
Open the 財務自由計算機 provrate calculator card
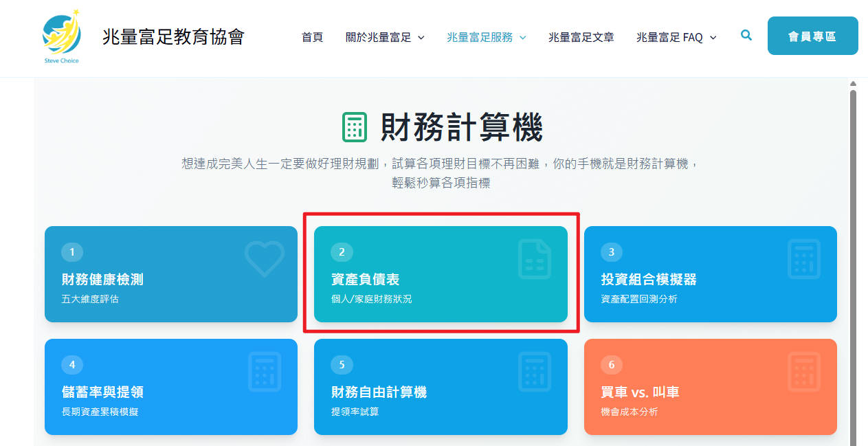[x=441, y=387]
